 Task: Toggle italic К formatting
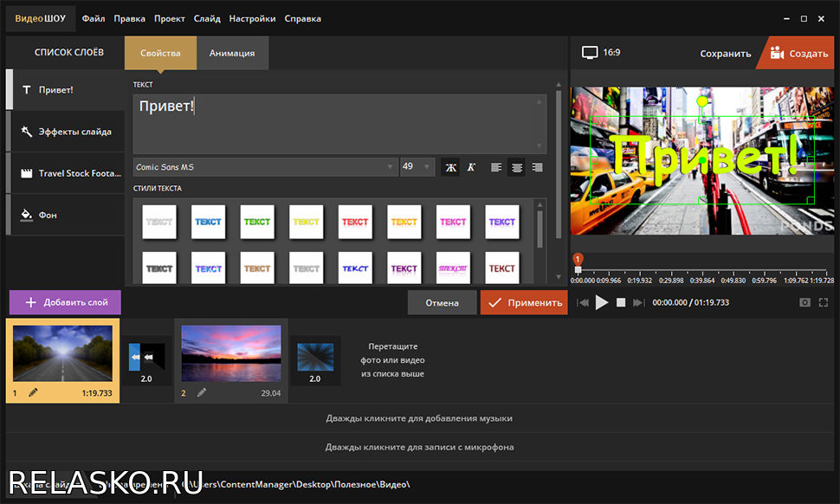point(471,167)
